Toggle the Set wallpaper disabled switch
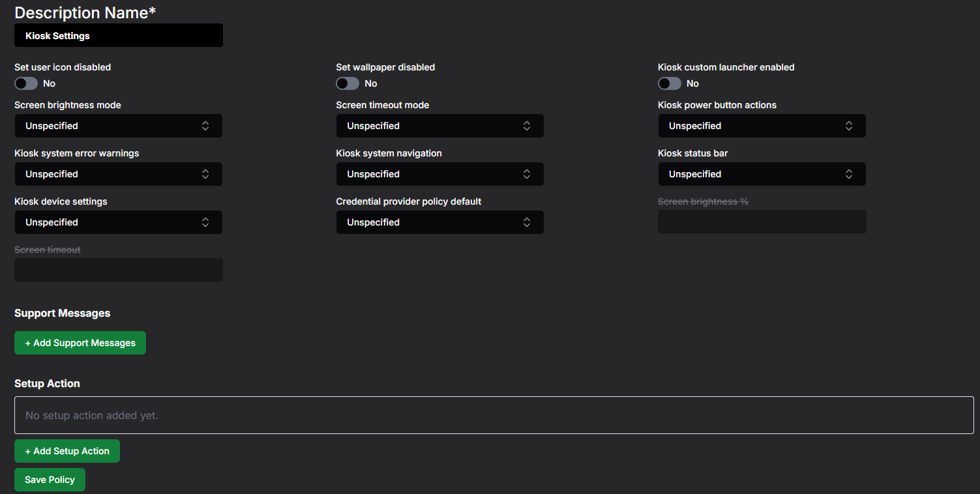This screenshot has height=494, width=980. (348, 83)
